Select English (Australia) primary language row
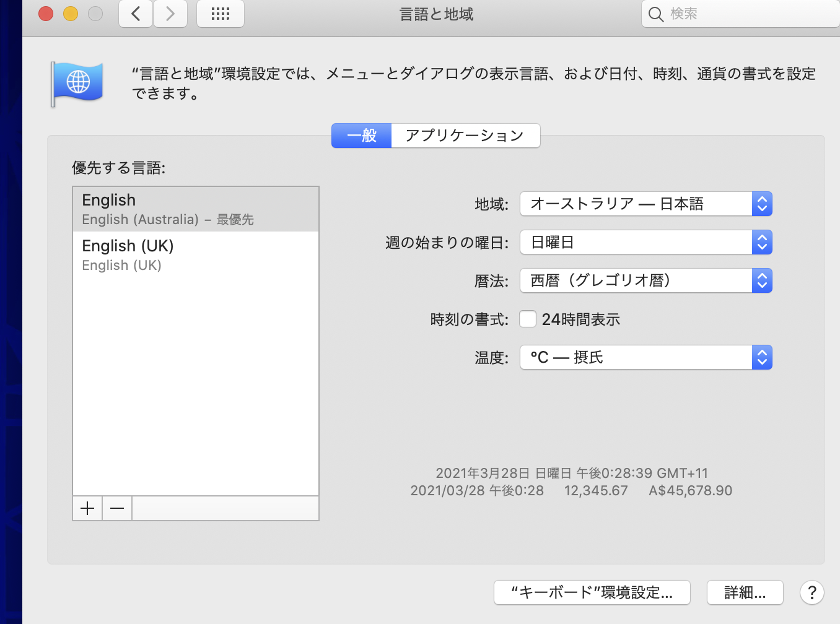 tap(195, 209)
